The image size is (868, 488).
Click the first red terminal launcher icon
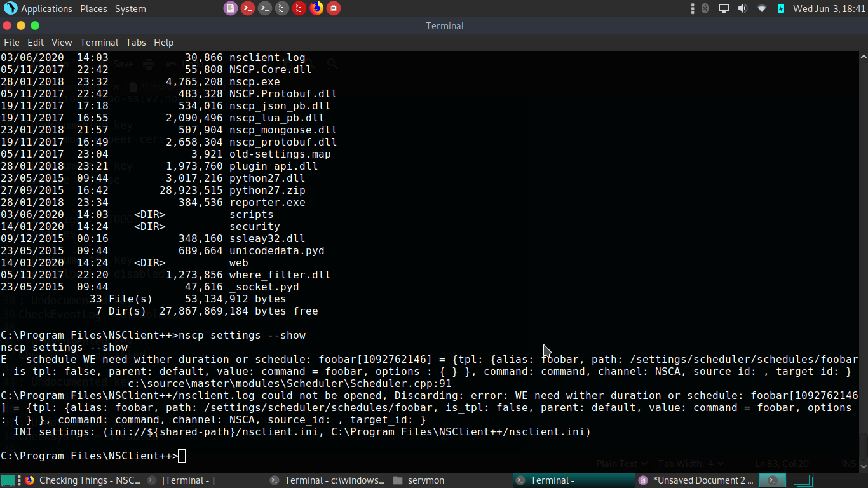pos(248,8)
